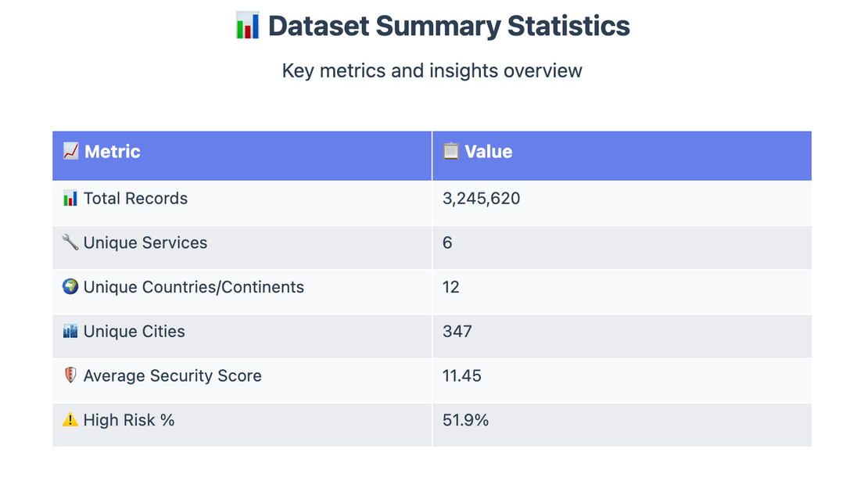Click the cityscape icon beside Unique Cities

(70, 332)
